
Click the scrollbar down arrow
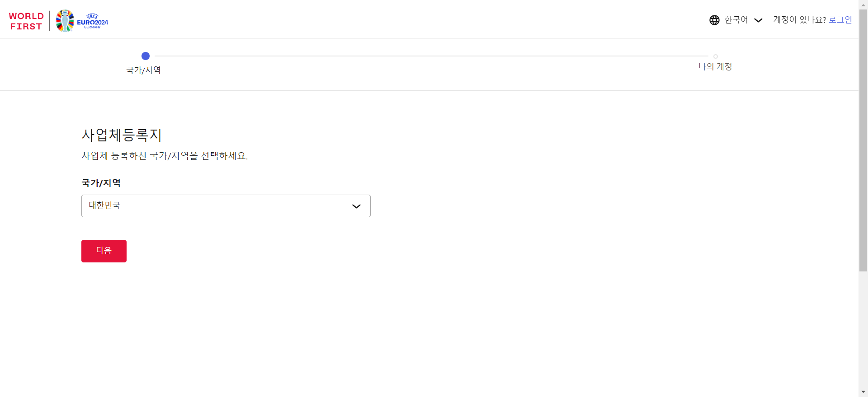pos(863,392)
